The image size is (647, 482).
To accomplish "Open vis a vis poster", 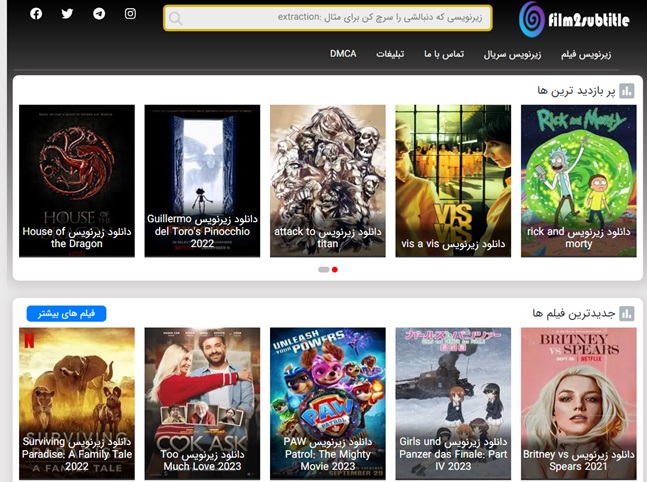I will pyautogui.click(x=453, y=181).
